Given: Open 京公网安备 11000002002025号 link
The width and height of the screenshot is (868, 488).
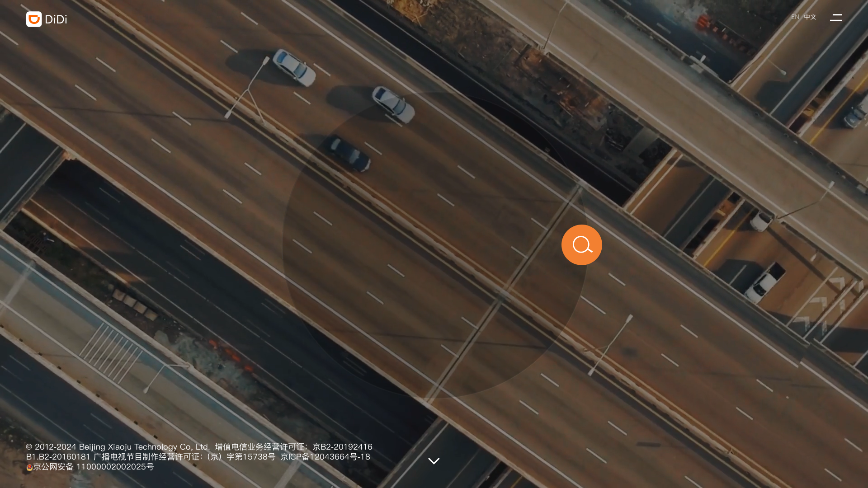Looking at the screenshot, I should (x=94, y=467).
